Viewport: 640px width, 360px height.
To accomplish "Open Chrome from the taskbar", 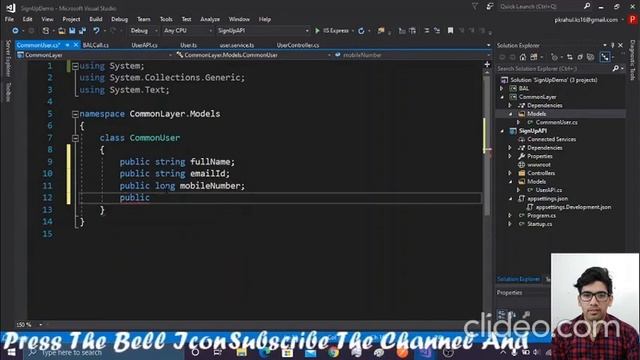I will click(333, 352).
